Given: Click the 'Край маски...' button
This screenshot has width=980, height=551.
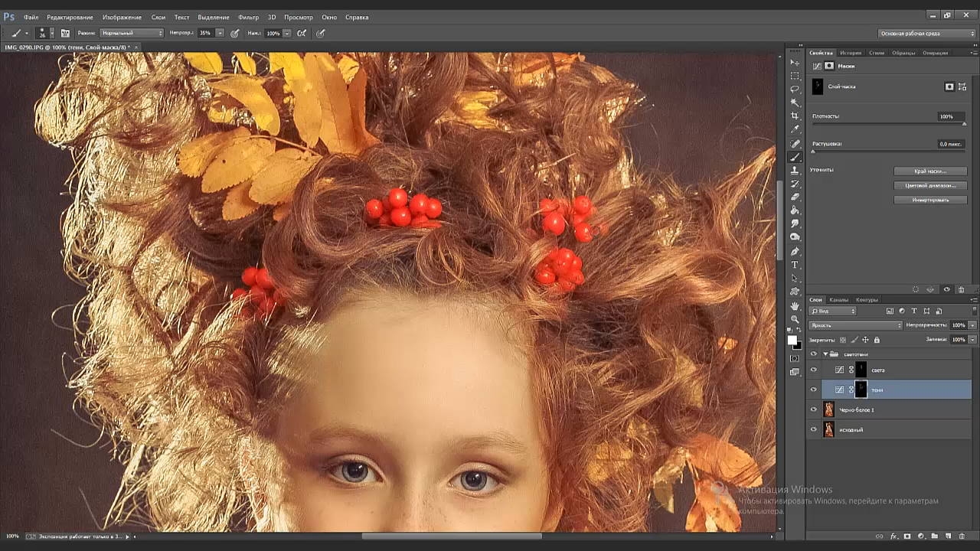Looking at the screenshot, I should coord(930,171).
